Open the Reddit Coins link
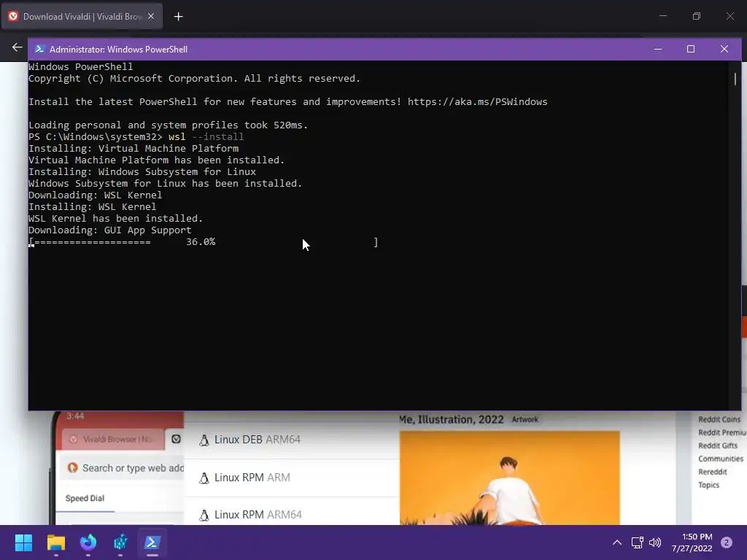Image resolution: width=747 pixels, height=560 pixels. click(x=719, y=419)
